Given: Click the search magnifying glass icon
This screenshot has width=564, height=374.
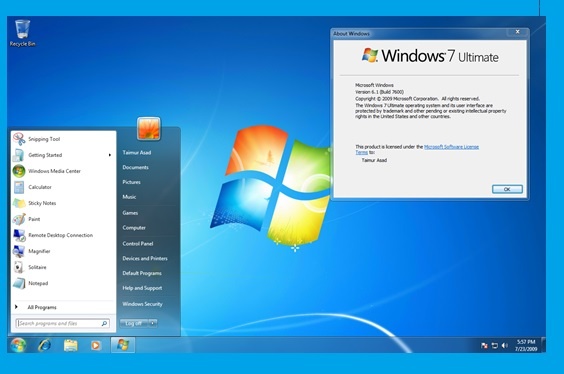Looking at the screenshot, I should [104, 323].
